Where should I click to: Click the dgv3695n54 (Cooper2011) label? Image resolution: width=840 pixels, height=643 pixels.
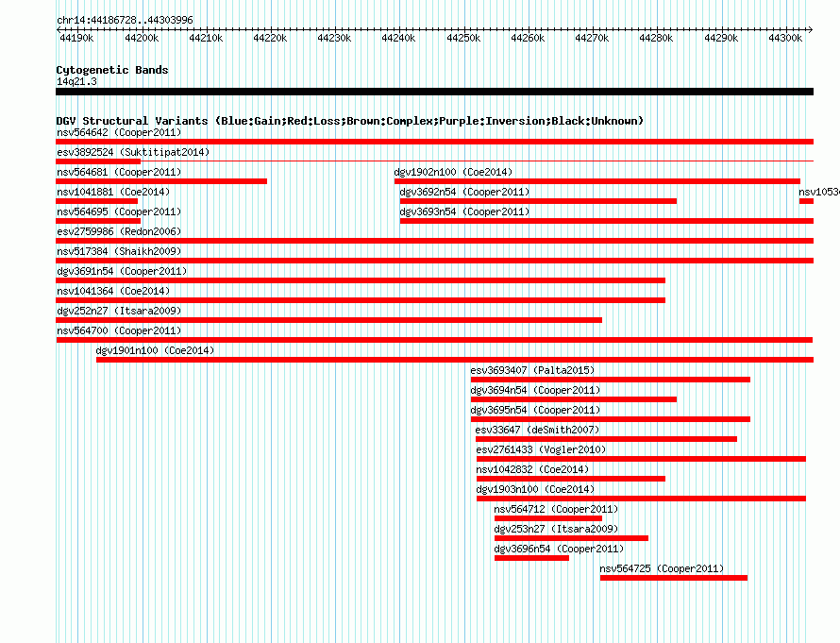pyautogui.click(x=535, y=410)
